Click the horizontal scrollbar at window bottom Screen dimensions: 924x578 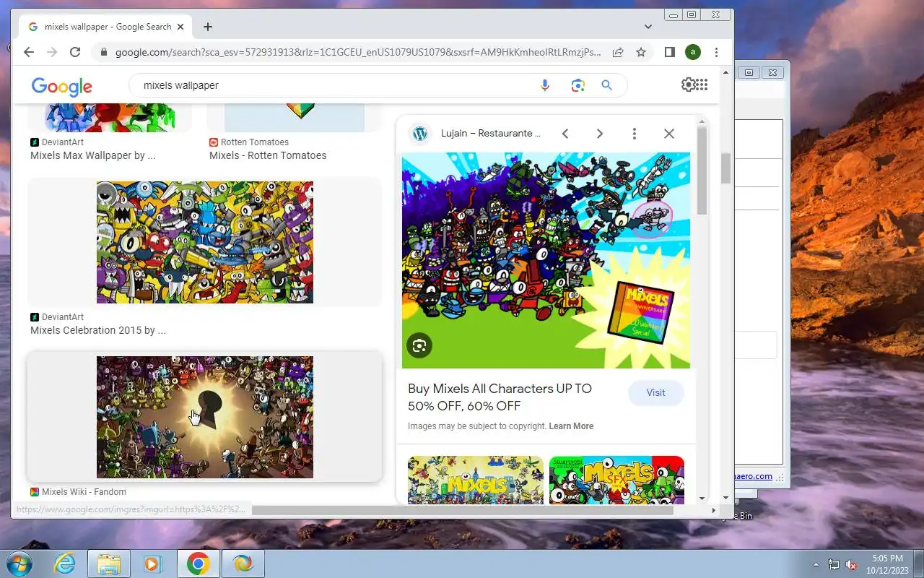pos(462,510)
